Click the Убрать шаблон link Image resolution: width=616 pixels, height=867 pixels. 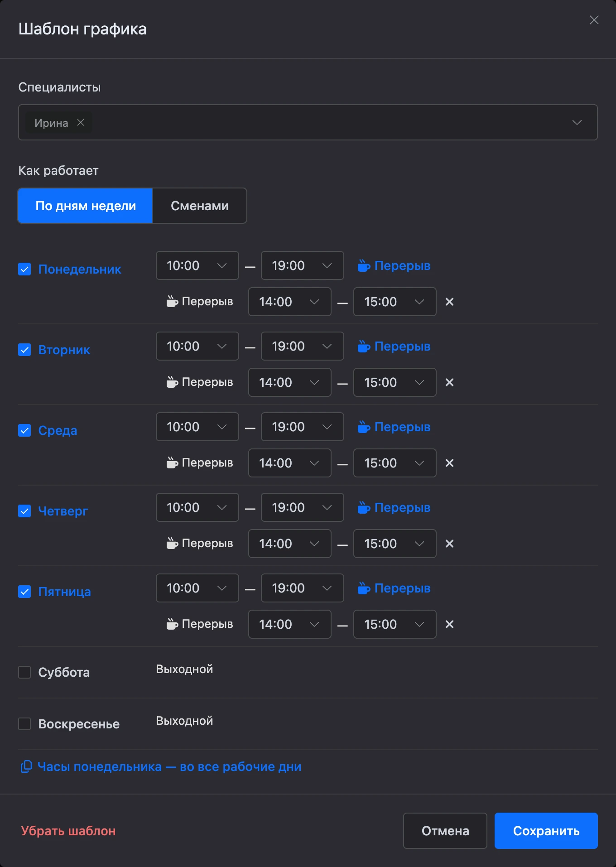click(68, 831)
